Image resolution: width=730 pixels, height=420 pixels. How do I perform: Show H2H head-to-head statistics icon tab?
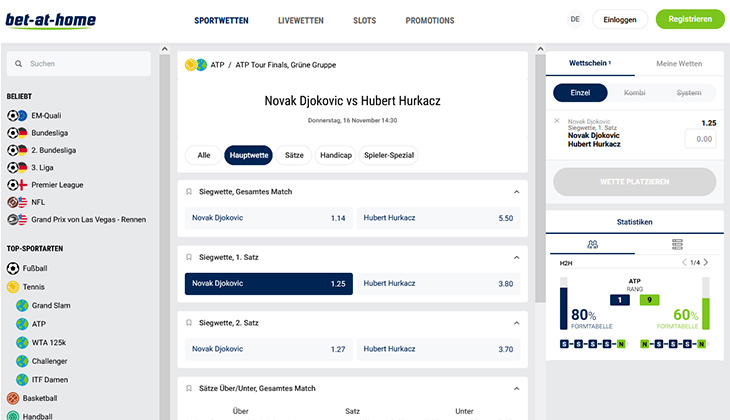point(592,244)
